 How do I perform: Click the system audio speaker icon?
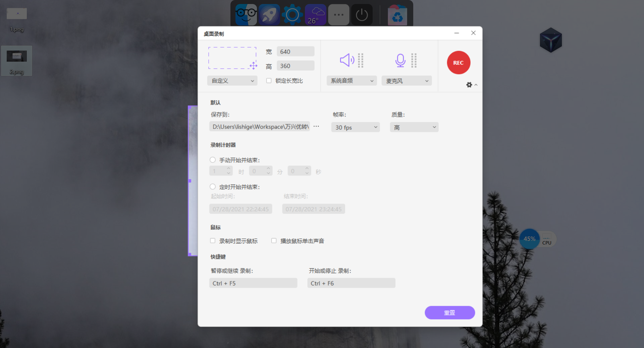[346, 60]
